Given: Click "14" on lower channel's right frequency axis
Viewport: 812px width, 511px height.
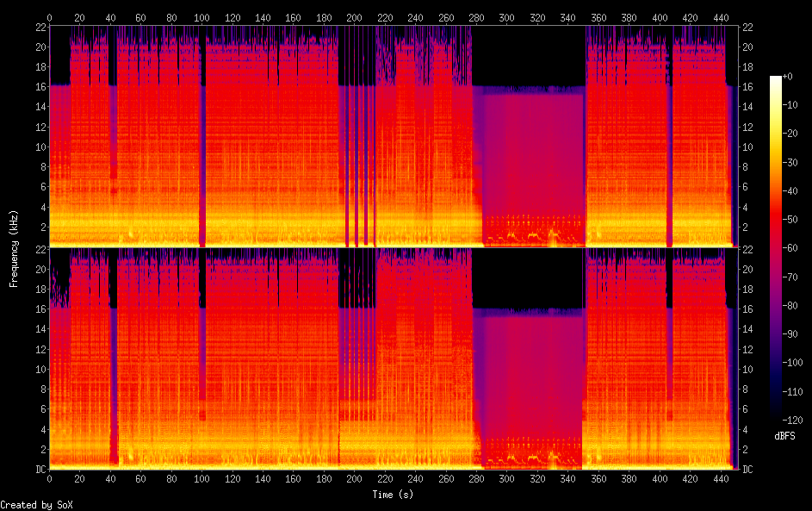Looking at the screenshot, I should 747,329.
